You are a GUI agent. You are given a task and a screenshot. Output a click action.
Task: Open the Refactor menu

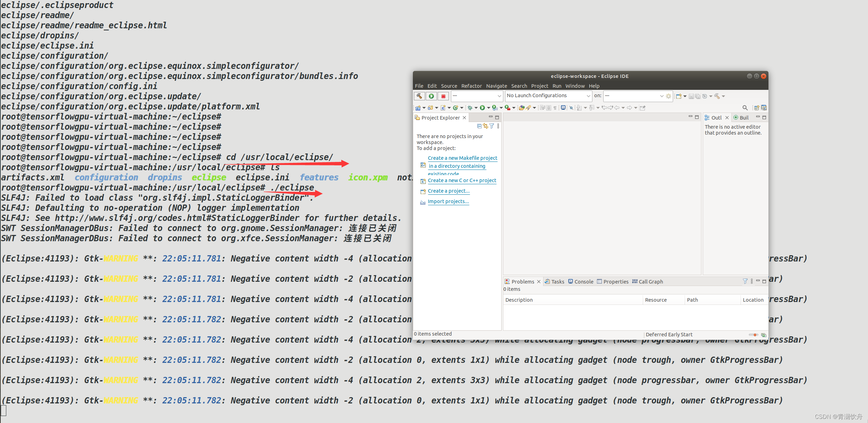click(471, 86)
